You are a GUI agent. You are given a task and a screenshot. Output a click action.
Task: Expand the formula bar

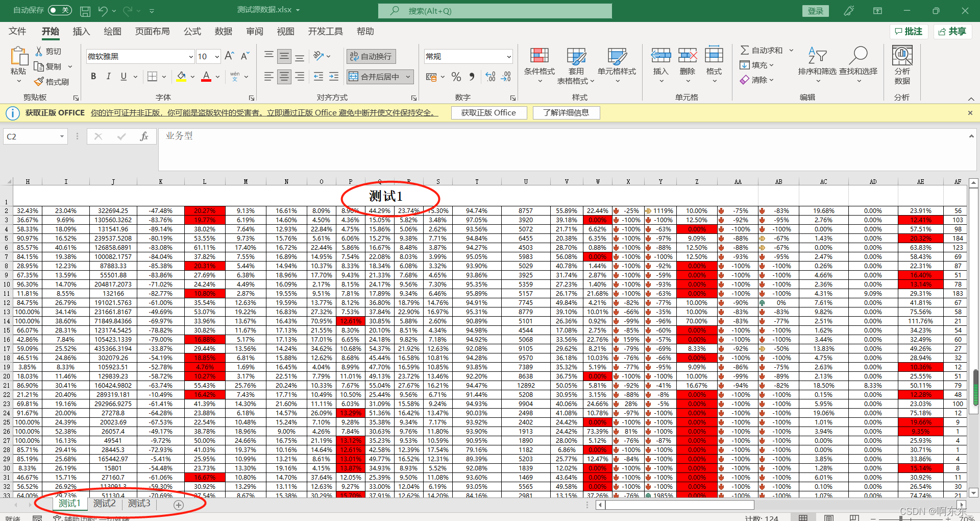[971, 136]
